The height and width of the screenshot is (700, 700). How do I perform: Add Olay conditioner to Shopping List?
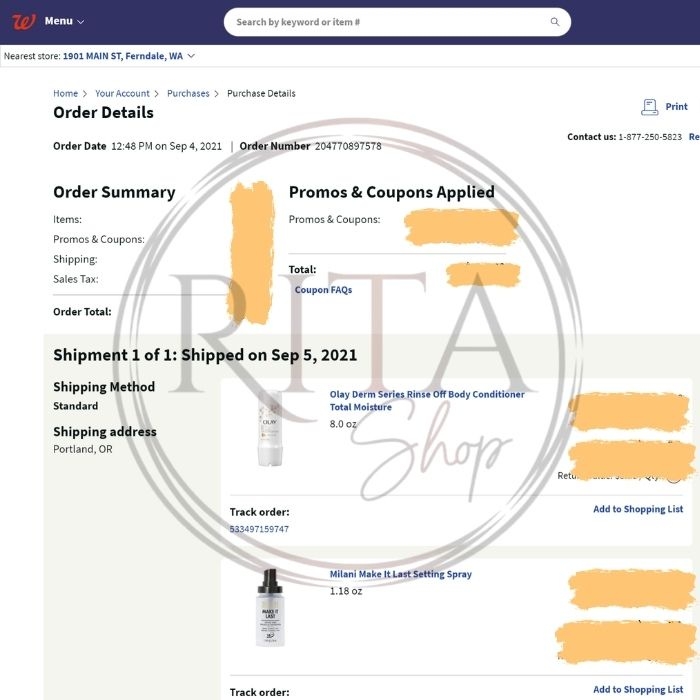[x=638, y=509]
